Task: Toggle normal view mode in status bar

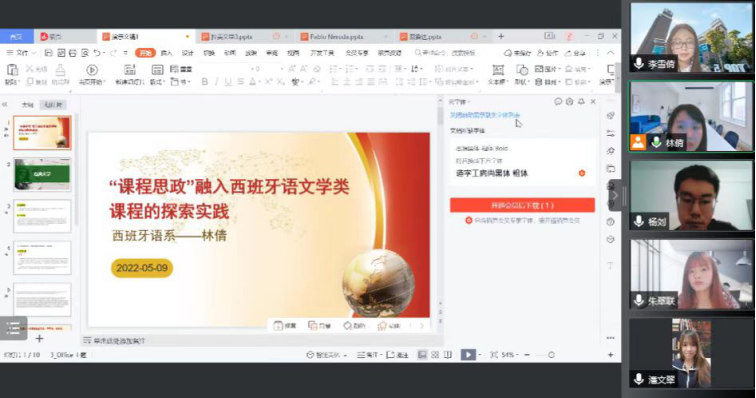Action: pyautogui.click(x=422, y=355)
